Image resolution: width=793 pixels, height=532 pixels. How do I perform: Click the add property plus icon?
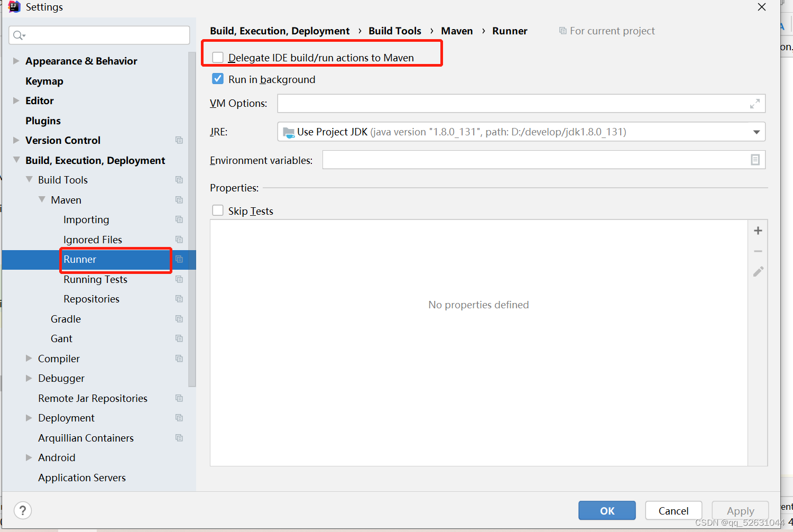pos(758,231)
